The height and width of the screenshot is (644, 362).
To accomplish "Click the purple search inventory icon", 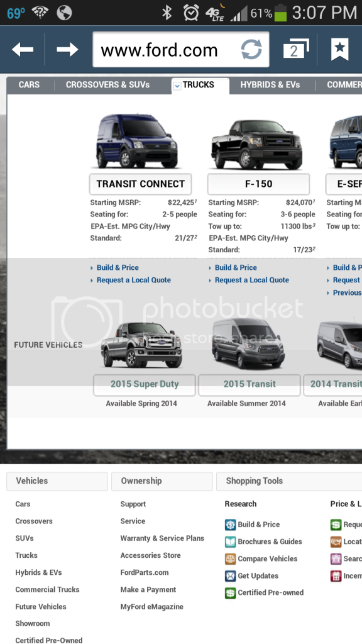I will pos(336,559).
